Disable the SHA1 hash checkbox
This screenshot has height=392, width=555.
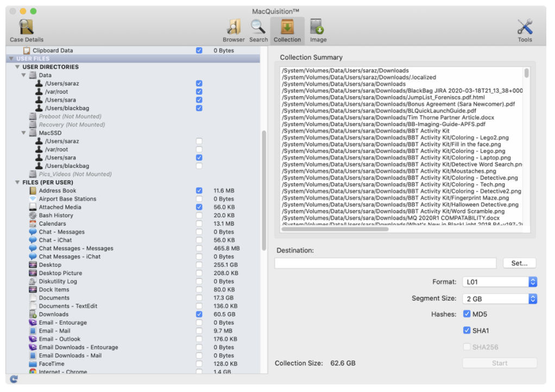point(467,331)
